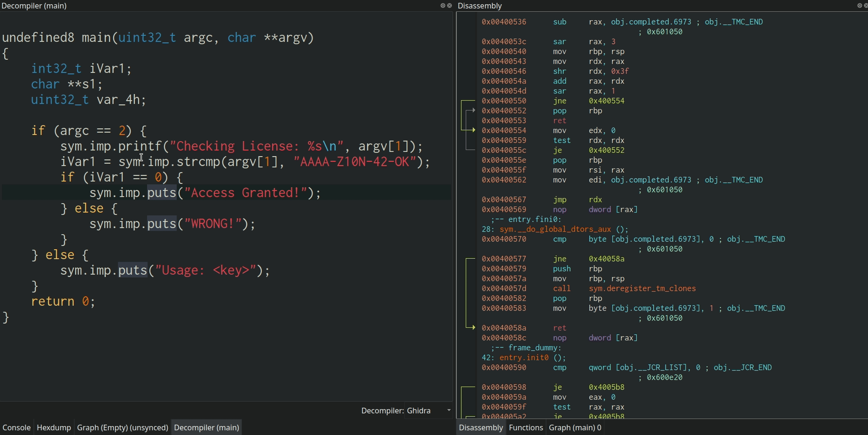The height and width of the screenshot is (435, 868).
Task: Select the "int32_t iVar1;" declaration line
Action: [x=81, y=69]
